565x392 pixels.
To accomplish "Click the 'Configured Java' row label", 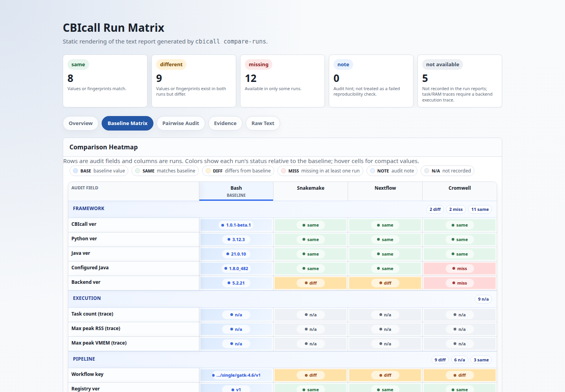I will click(x=90, y=268).
